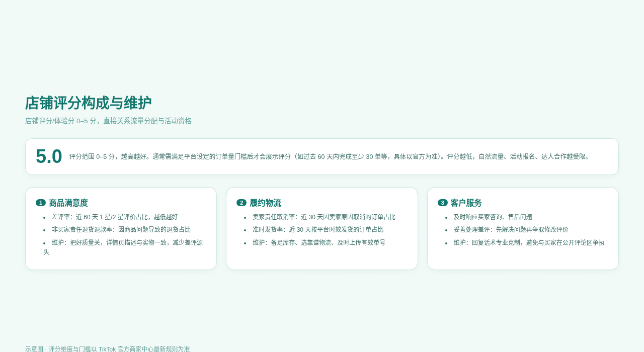Click the number 1 badge beside 商品满意度
Screen dimensions: 644x352
(41, 203)
